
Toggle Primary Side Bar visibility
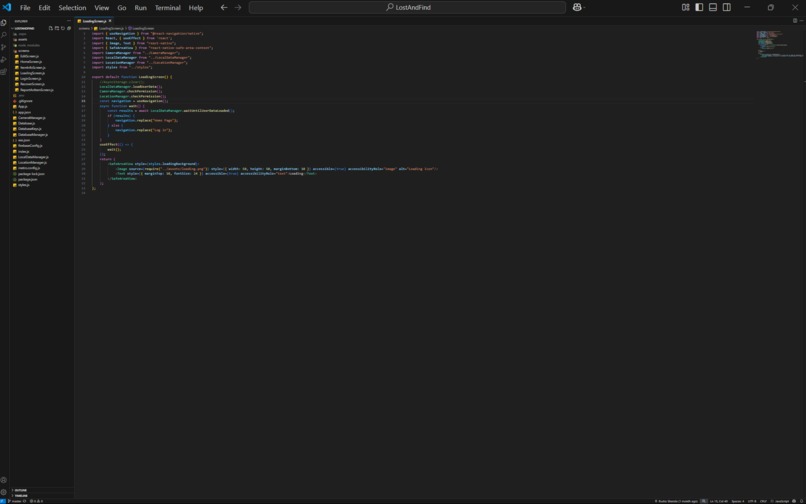click(699, 7)
